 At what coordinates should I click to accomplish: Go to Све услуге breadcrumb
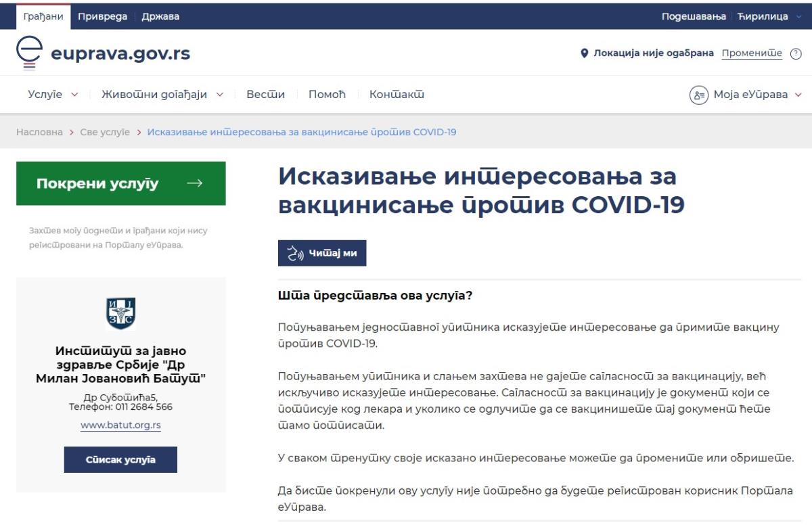(x=105, y=132)
